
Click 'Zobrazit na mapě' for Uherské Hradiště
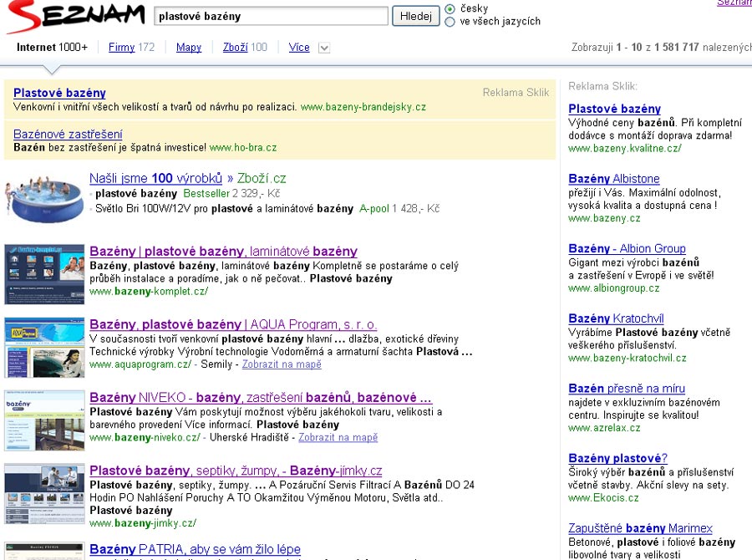[338, 437]
